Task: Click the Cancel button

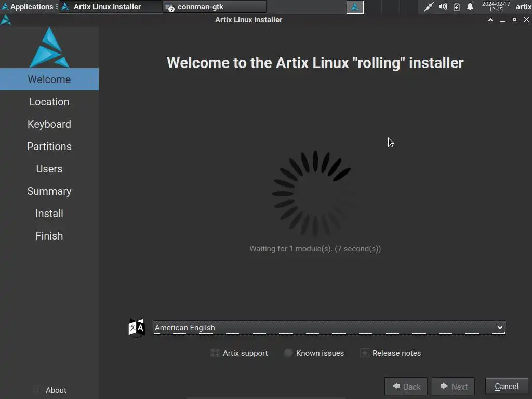Action: pyautogui.click(x=507, y=387)
